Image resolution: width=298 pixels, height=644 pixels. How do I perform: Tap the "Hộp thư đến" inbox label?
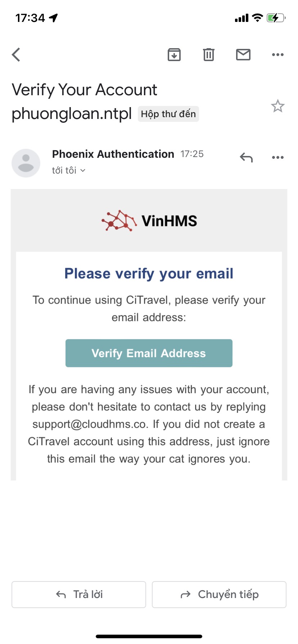pos(168,114)
